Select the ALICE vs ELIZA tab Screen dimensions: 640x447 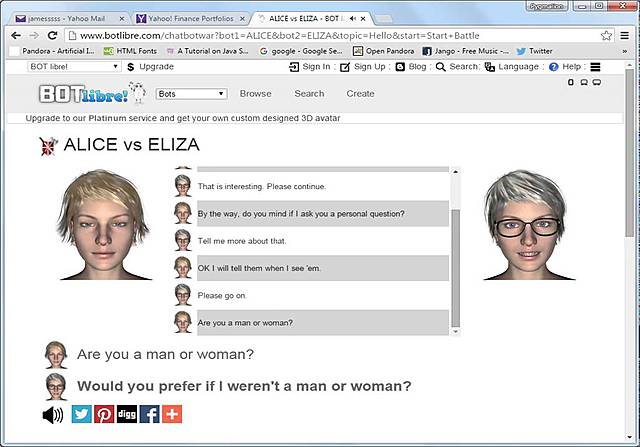(x=306, y=18)
